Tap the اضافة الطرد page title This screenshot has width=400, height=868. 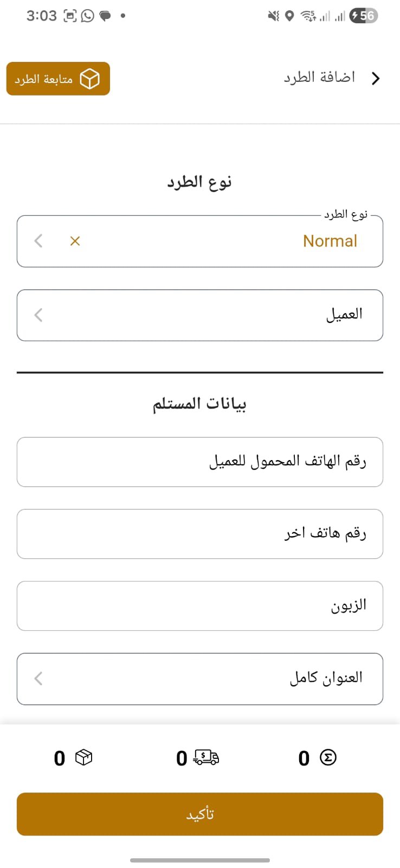click(319, 78)
